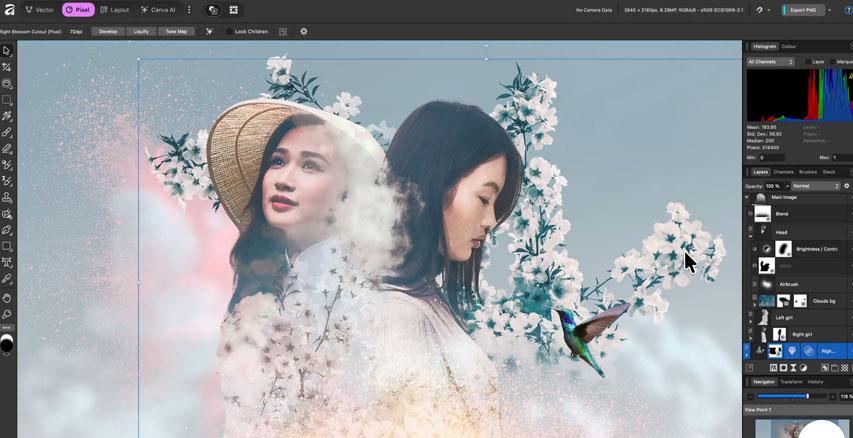Switch to the Layout studio tab
853x438 pixels.
tap(115, 10)
